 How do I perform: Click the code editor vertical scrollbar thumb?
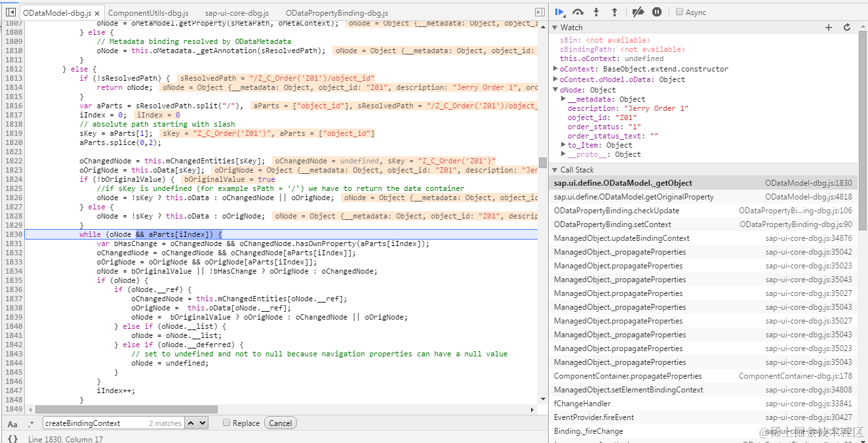click(543, 163)
